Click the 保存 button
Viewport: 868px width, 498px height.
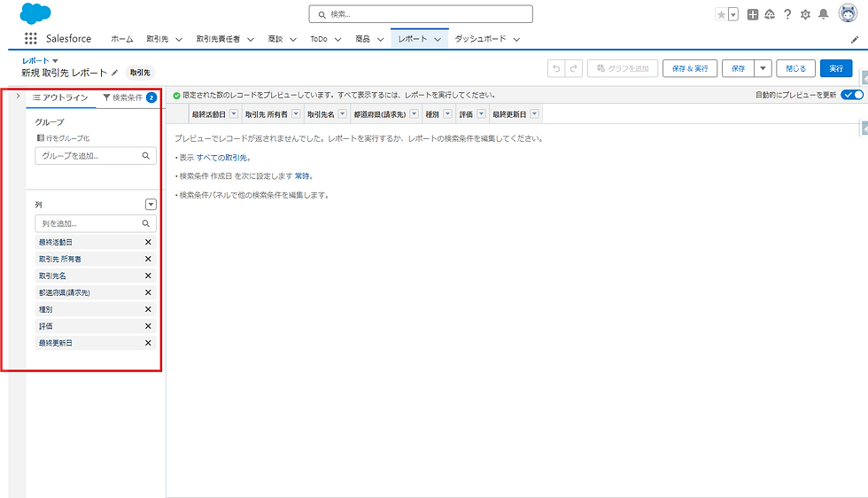(x=739, y=68)
